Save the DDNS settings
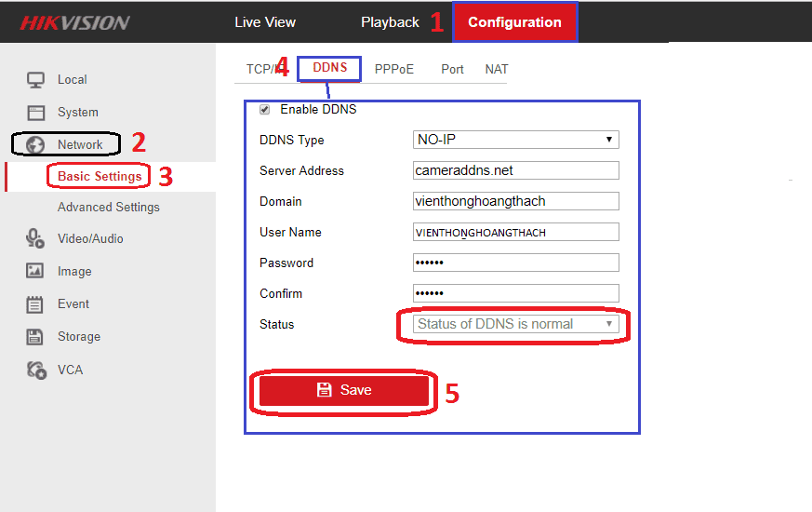The height and width of the screenshot is (512, 812). click(344, 390)
